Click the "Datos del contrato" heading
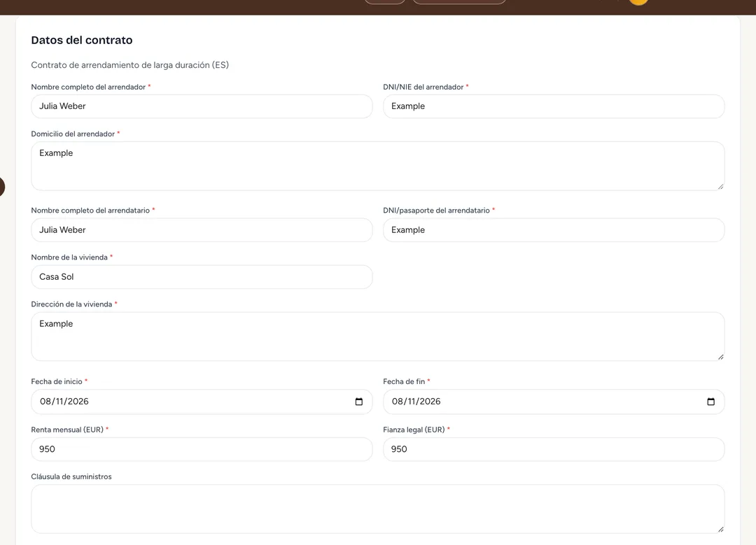Viewport: 756px width, 545px height. click(81, 40)
